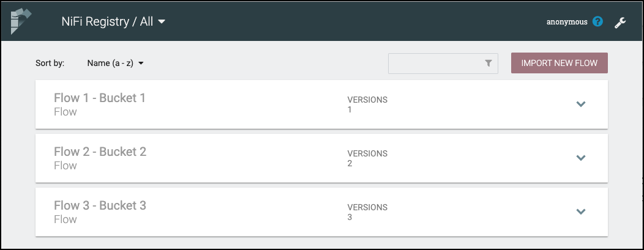Click the Versions count for Flow 1
The width and height of the screenshot is (644, 250).
coord(350,110)
